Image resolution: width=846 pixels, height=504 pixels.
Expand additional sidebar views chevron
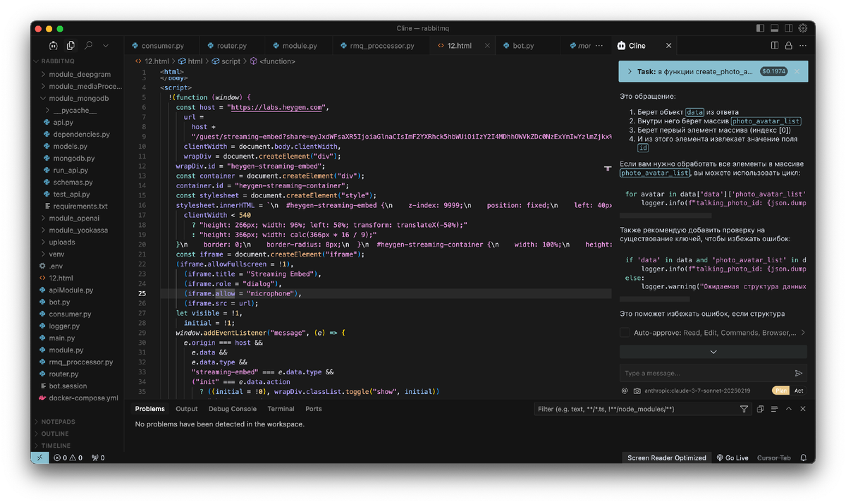coord(106,45)
